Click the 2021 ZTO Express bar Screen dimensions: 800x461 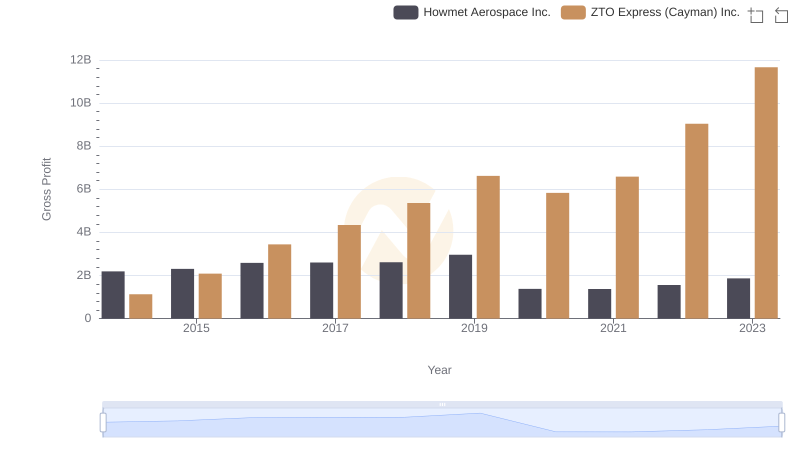pos(627,248)
